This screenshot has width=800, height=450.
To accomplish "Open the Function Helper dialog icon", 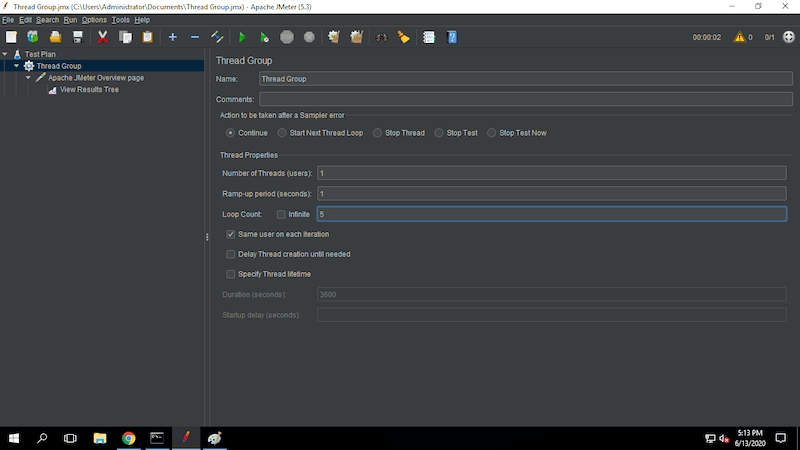I will tap(429, 37).
